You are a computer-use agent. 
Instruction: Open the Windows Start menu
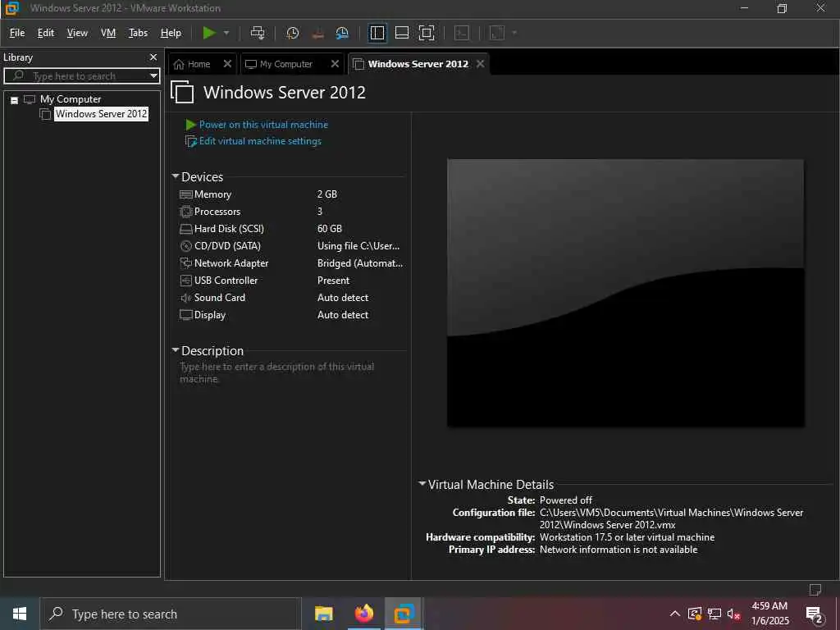20,614
